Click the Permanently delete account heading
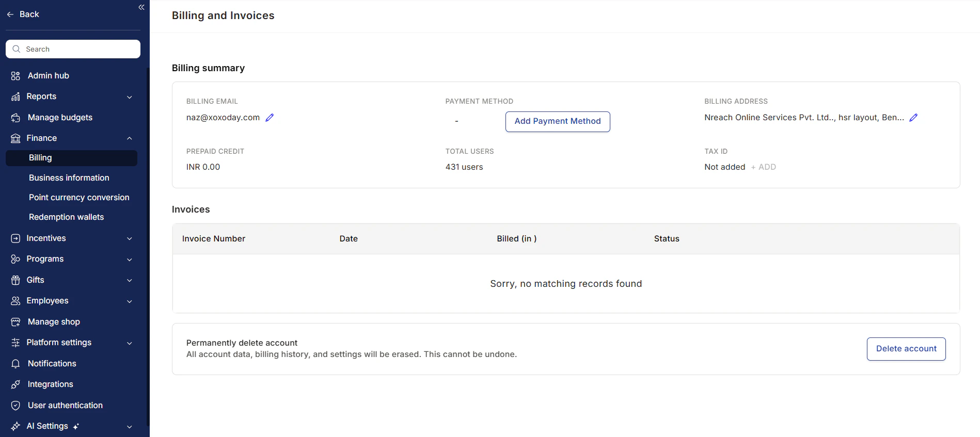980x437 pixels. point(242,343)
